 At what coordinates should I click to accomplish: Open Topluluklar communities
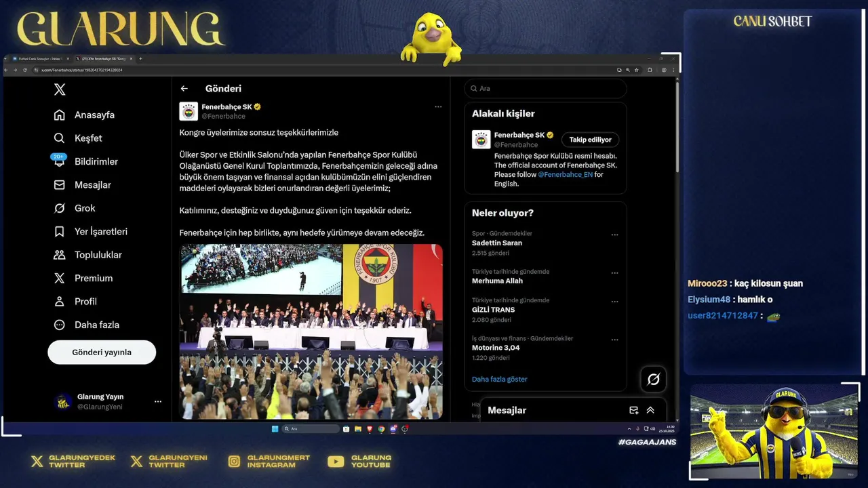[x=87, y=255]
